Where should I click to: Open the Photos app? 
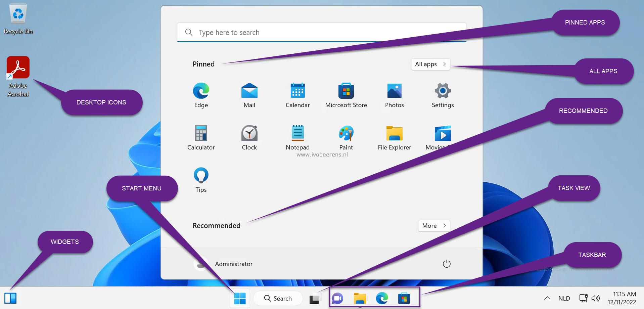click(395, 95)
